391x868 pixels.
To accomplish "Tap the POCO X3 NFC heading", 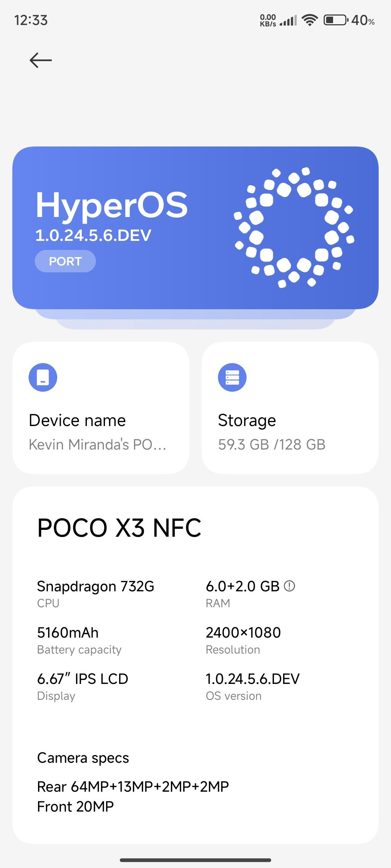I will click(119, 528).
